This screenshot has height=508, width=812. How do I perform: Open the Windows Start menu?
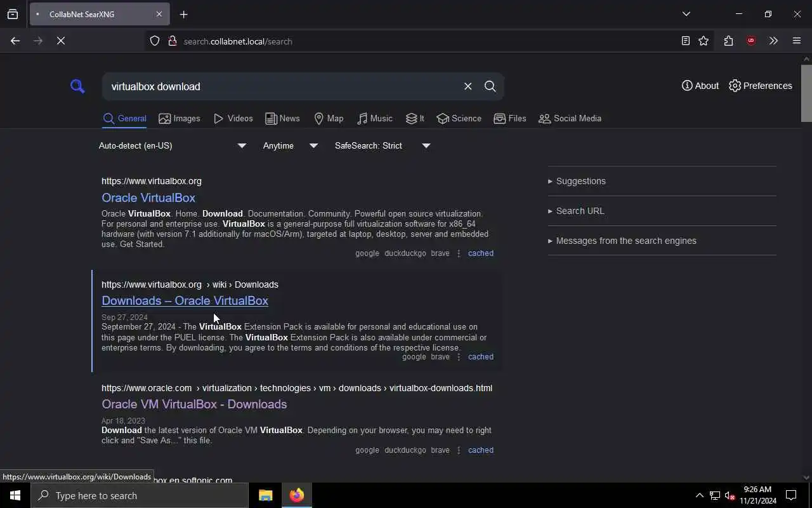click(15, 495)
